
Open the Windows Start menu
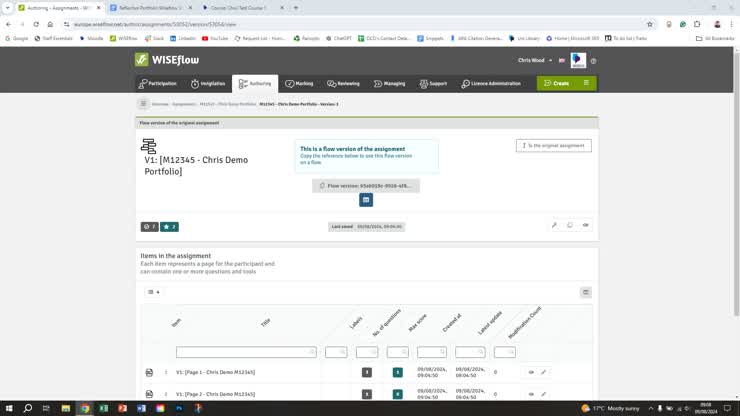pyautogui.click(x=9, y=408)
